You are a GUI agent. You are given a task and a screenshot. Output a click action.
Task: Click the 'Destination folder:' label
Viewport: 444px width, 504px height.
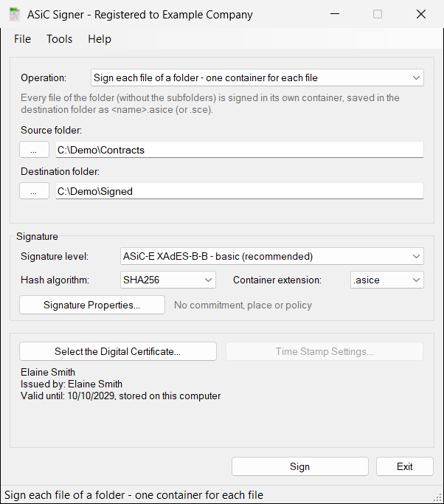60,172
